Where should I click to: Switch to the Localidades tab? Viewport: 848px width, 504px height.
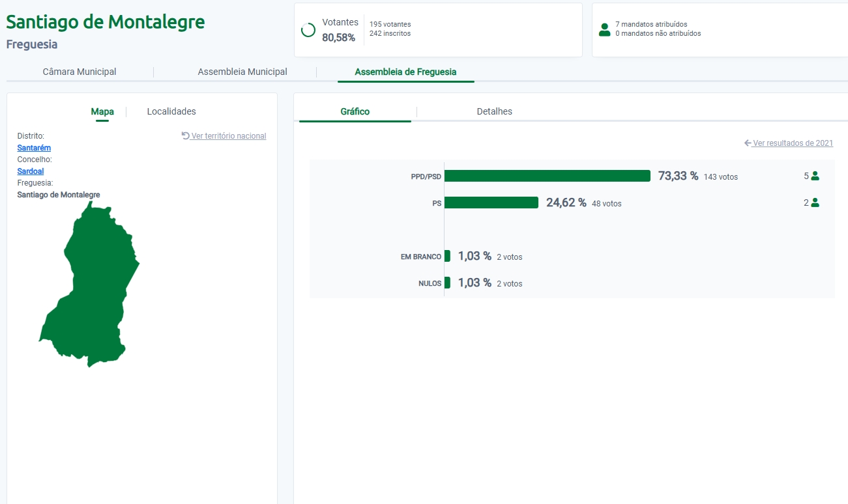[x=171, y=111]
